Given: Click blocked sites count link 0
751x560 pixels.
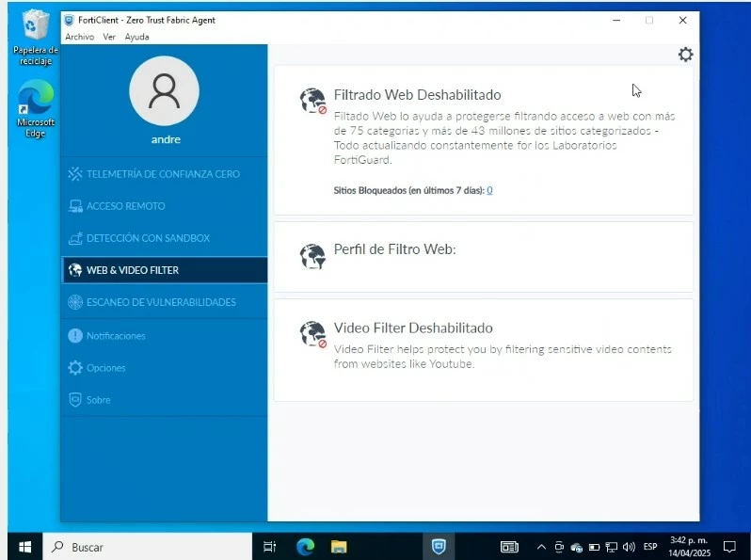Looking at the screenshot, I should (489, 190).
